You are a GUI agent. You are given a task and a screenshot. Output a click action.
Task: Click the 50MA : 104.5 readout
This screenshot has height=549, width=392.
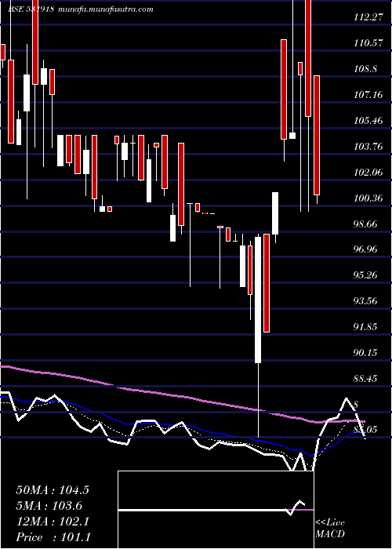click(x=53, y=490)
